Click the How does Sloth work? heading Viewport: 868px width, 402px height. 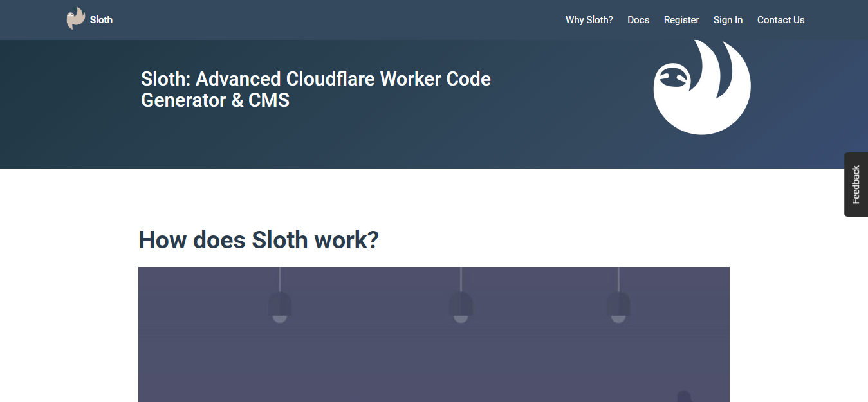(259, 240)
